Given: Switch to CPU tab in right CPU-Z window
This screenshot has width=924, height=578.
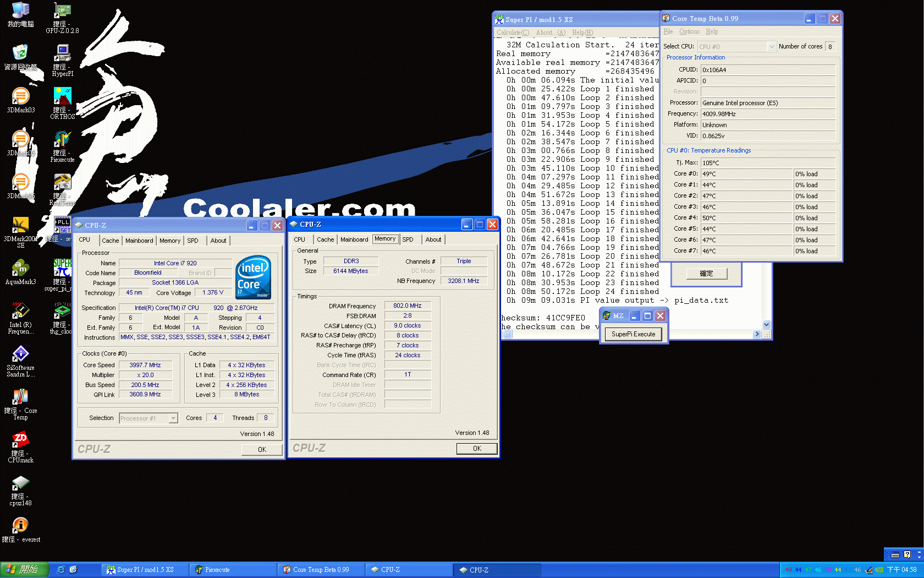Looking at the screenshot, I should coord(300,239).
